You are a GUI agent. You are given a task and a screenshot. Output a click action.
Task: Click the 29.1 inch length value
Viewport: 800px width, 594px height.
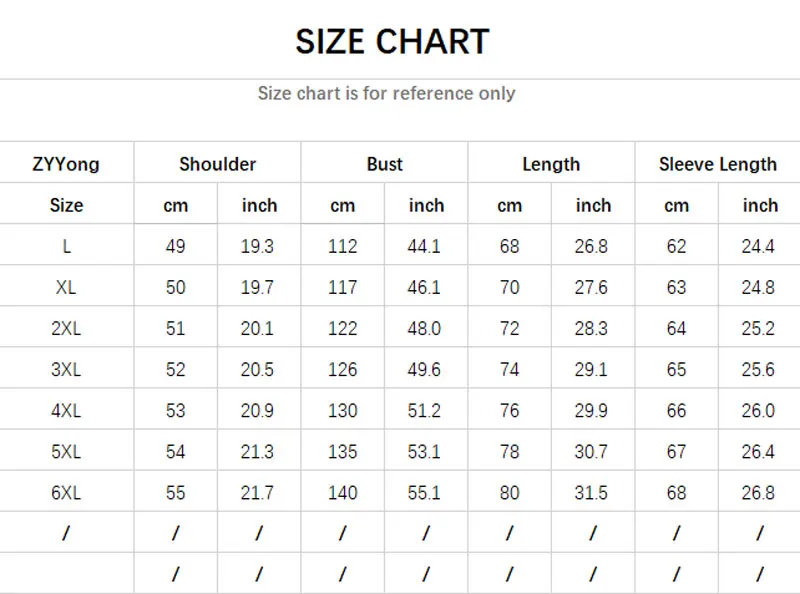tap(591, 369)
